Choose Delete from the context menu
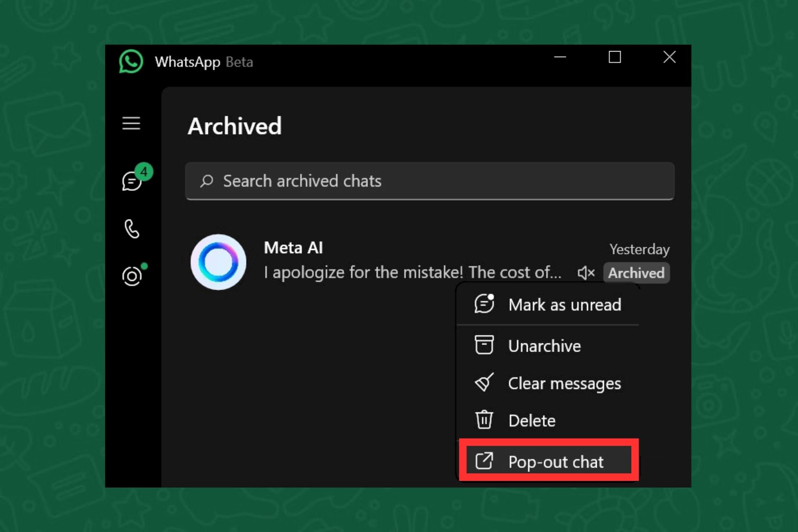This screenshot has width=798, height=532. coord(547,420)
